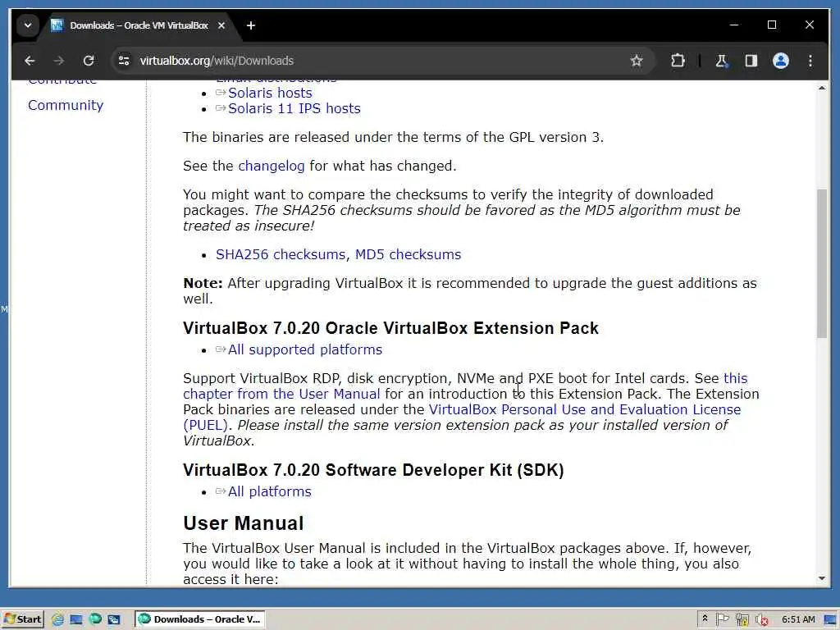Download Extension Pack All supported platforms
The width and height of the screenshot is (840, 630).
[304, 349]
